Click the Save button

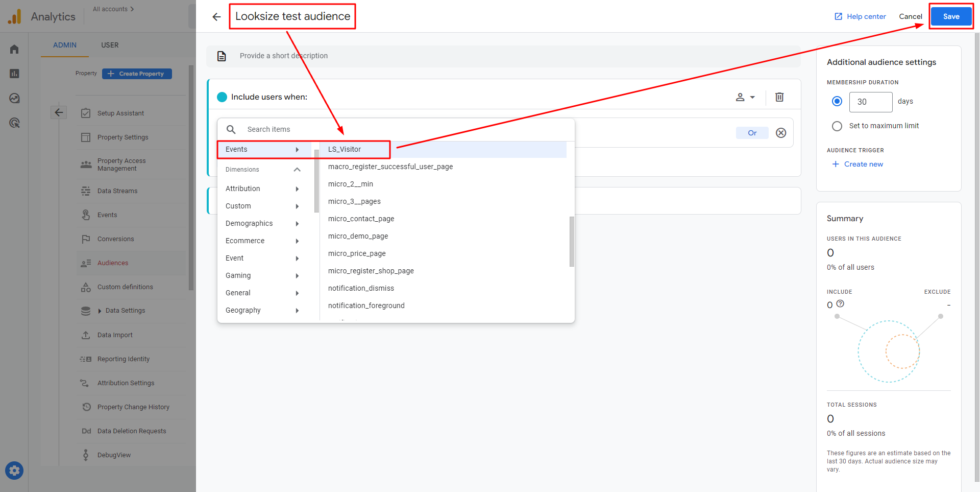[951, 16]
